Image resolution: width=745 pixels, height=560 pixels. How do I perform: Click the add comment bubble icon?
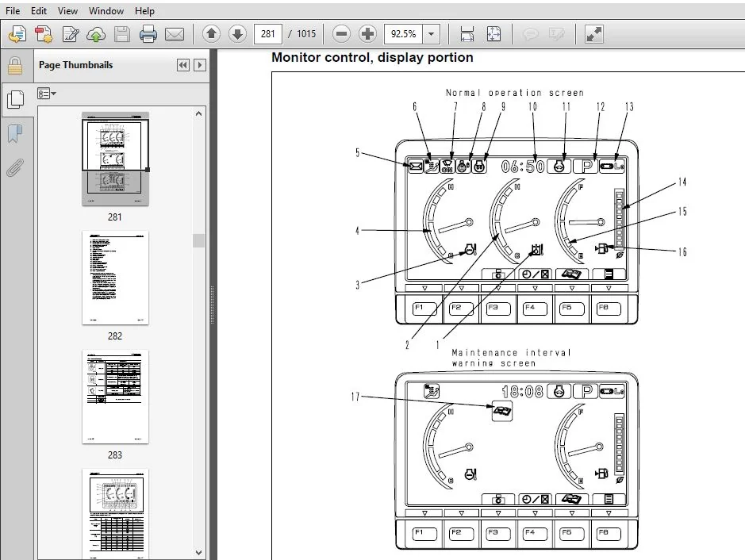(530, 34)
